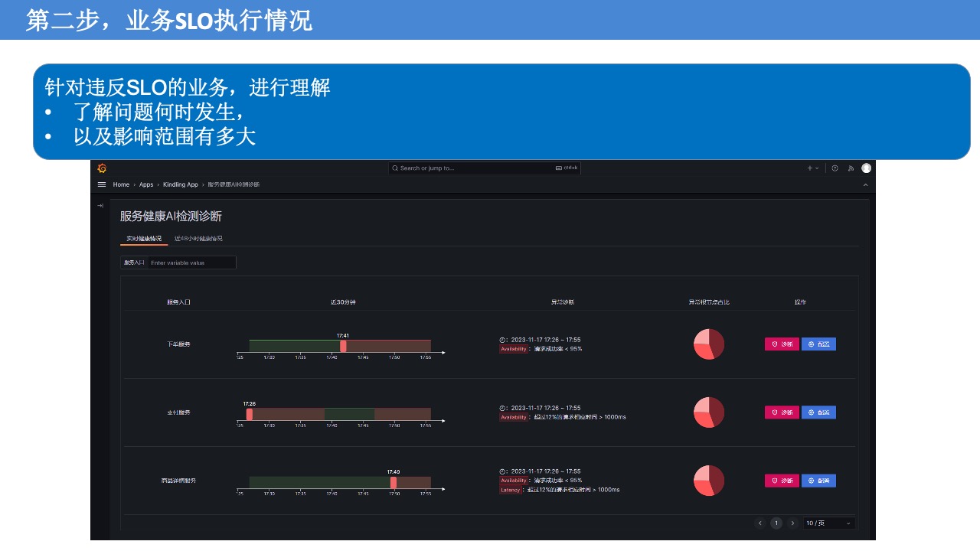The width and height of the screenshot is (980, 551).
Task: Click Availability tag in 支付服务 row
Action: [x=514, y=417]
